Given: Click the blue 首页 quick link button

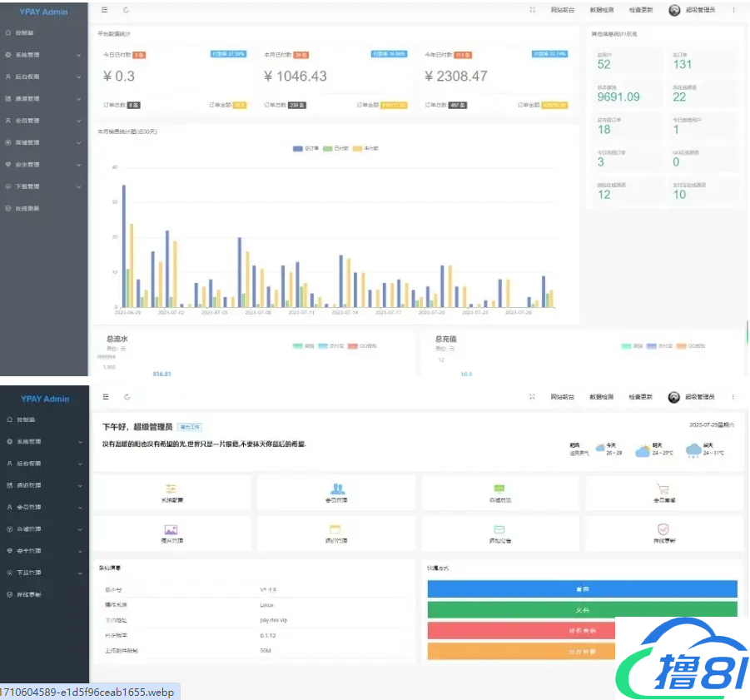Looking at the screenshot, I should [x=582, y=588].
